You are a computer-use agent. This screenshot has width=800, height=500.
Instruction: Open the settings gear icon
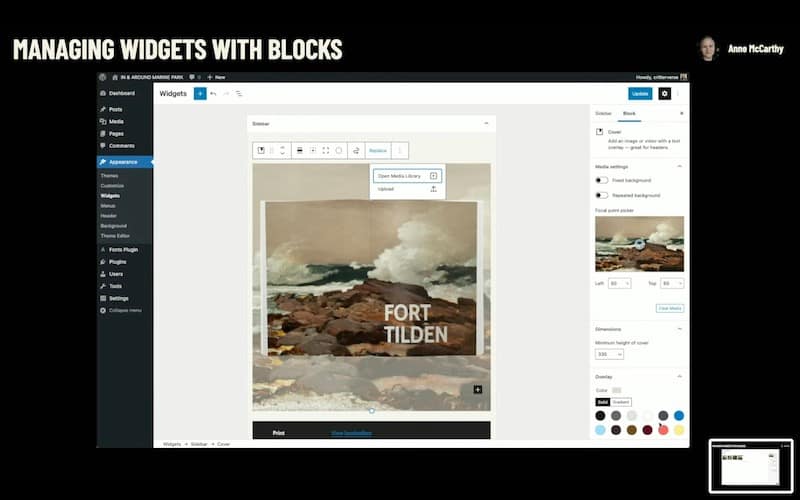(x=665, y=93)
